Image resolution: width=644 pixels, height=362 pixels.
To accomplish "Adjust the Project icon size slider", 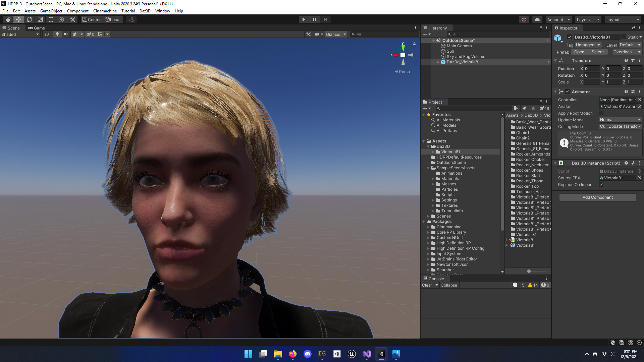I will [x=529, y=271].
